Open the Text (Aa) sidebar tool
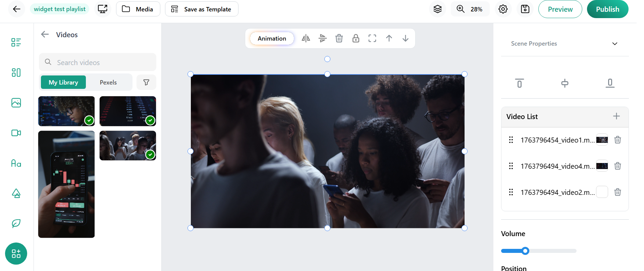The width and height of the screenshot is (644, 271). 16,163
